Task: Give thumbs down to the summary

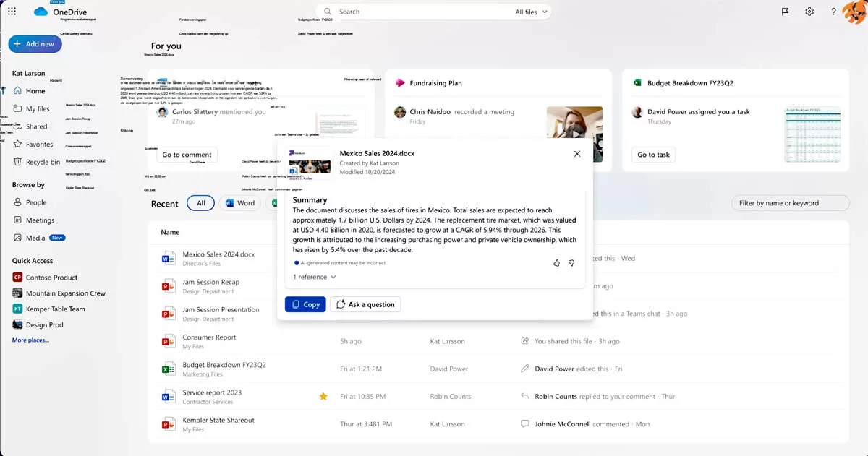Action: (571, 263)
